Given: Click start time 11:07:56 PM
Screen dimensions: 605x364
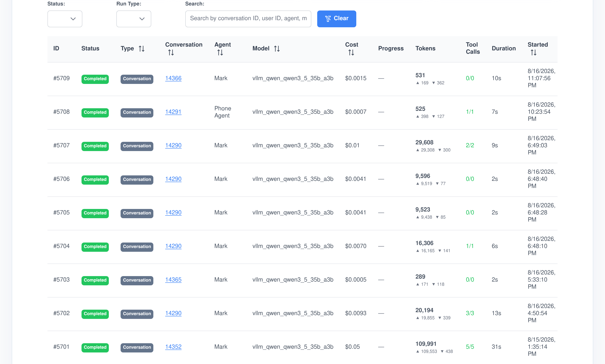Looking at the screenshot, I should [539, 82].
